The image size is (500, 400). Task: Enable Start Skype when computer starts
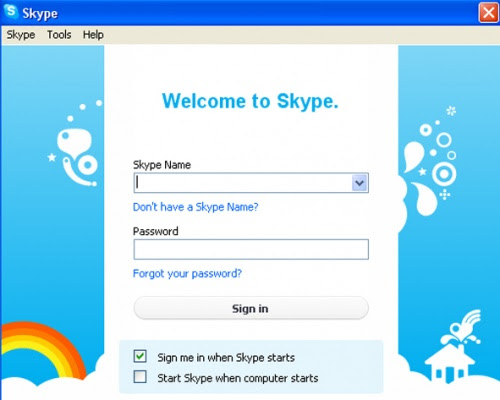click(140, 377)
